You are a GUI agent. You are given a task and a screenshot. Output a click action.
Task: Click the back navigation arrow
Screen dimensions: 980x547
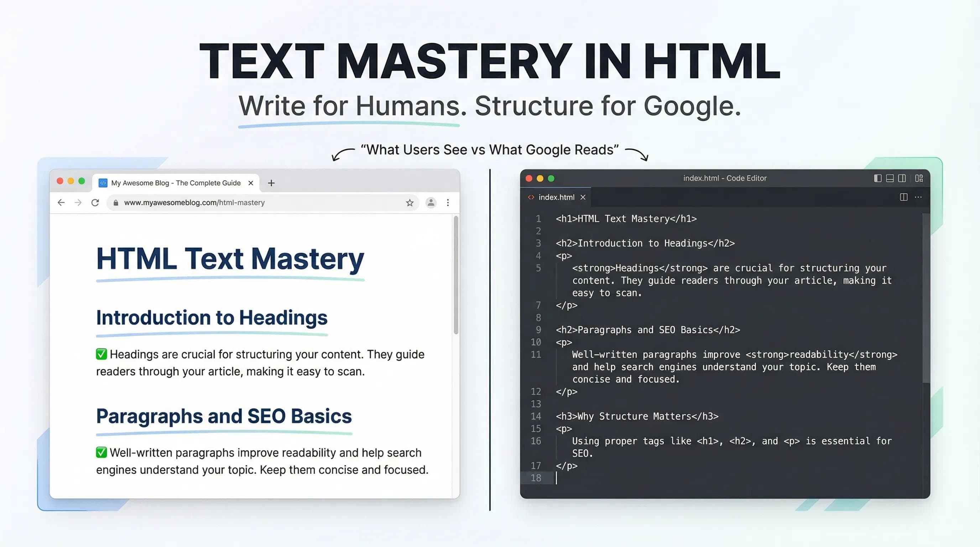61,202
